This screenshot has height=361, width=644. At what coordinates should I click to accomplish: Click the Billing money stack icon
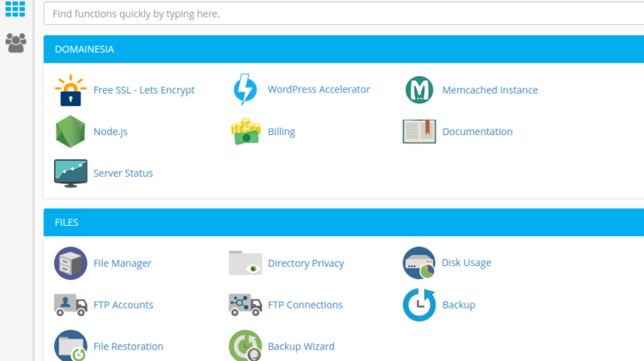[x=246, y=131]
